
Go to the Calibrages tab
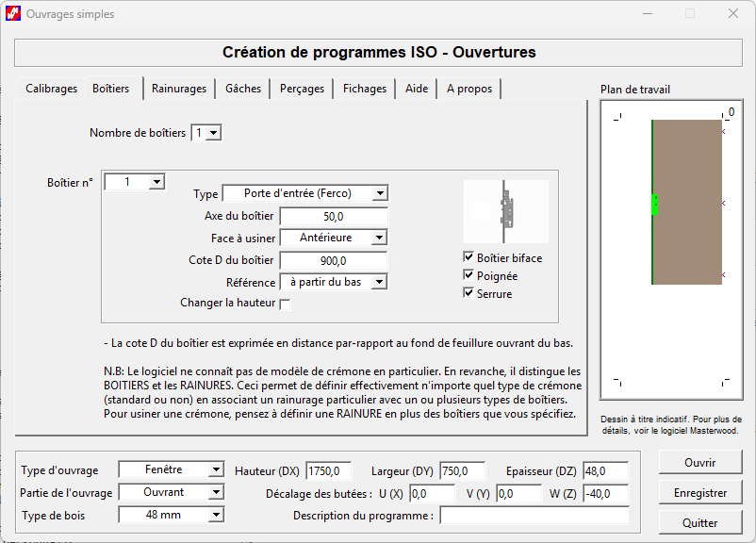51,89
